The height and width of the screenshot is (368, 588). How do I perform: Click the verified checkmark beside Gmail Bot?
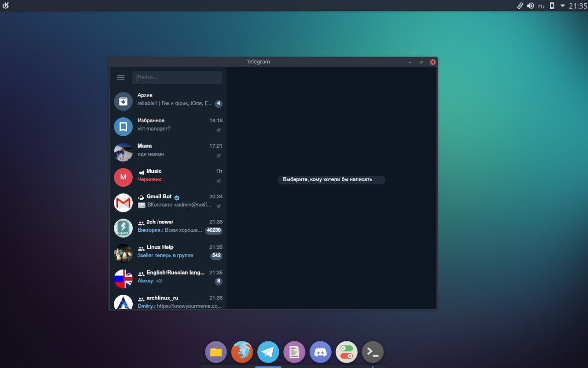tap(177, 197)
